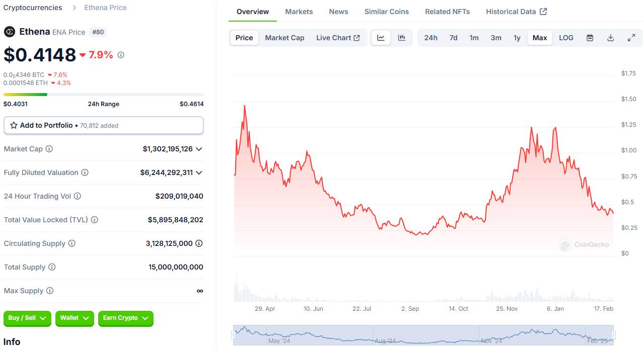Set chart range to 7d
Image resolution: width=644 pixels, height=349 pixels.
pos(453,38)
